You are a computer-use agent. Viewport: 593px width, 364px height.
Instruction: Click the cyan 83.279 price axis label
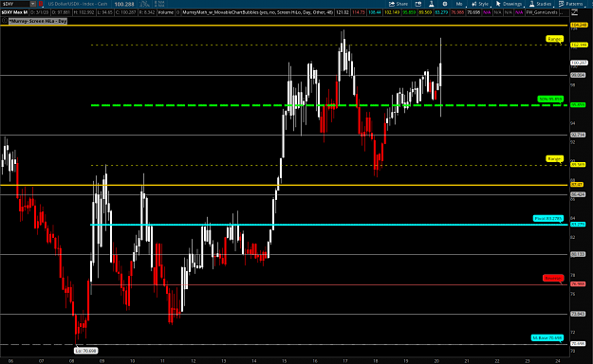tap(578, 225)
